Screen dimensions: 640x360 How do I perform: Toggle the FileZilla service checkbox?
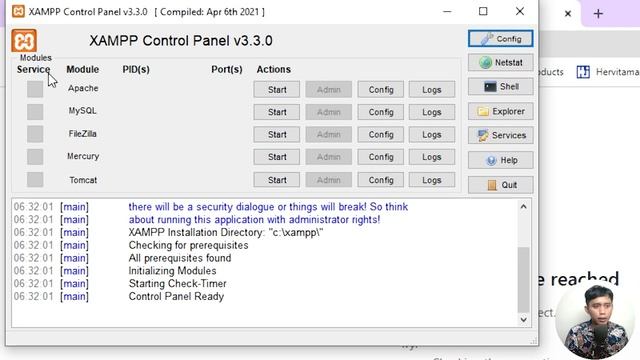pos(35,134)
